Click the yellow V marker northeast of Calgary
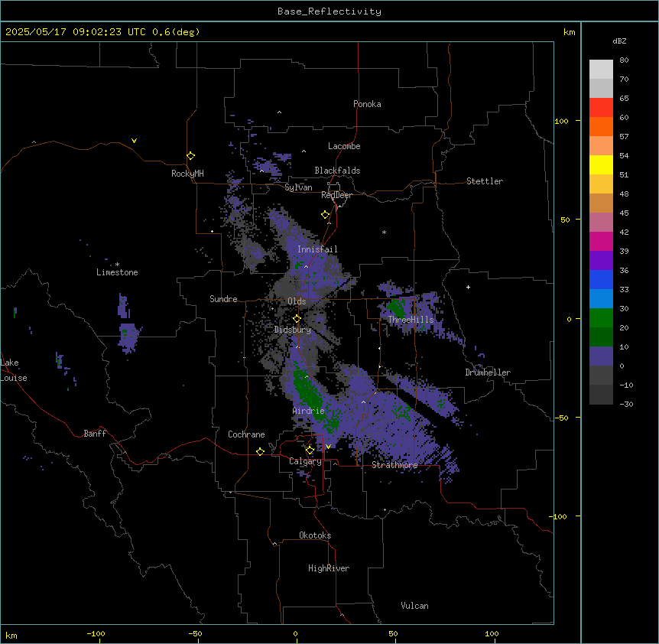This screenshot has width=659, height=644. [328, 447]
